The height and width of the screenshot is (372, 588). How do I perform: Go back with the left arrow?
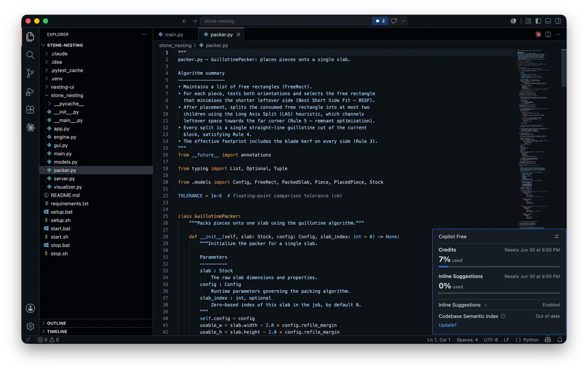pyautogui.click(x=184, y=21)
